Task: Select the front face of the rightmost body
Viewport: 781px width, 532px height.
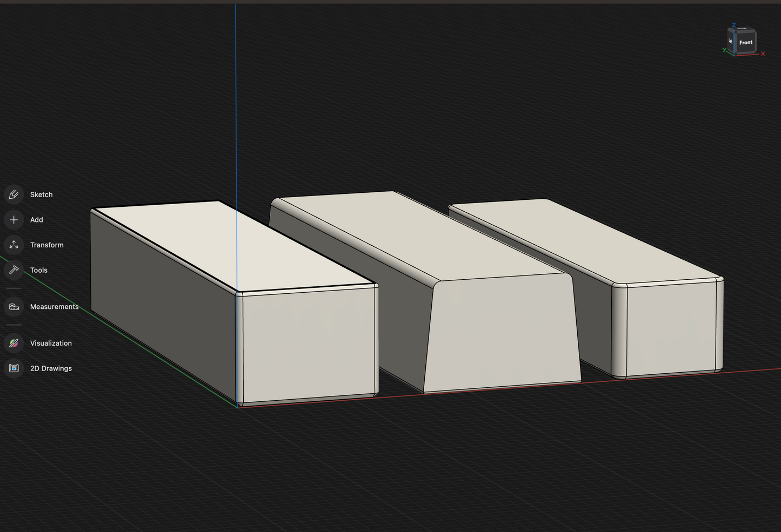Action: [x=671, y=328]
